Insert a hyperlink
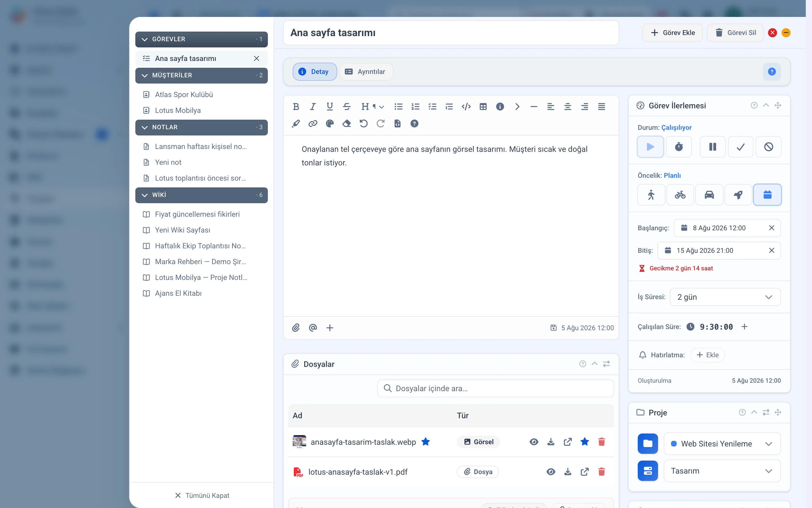The image size is (812, 508). [313, 124]
